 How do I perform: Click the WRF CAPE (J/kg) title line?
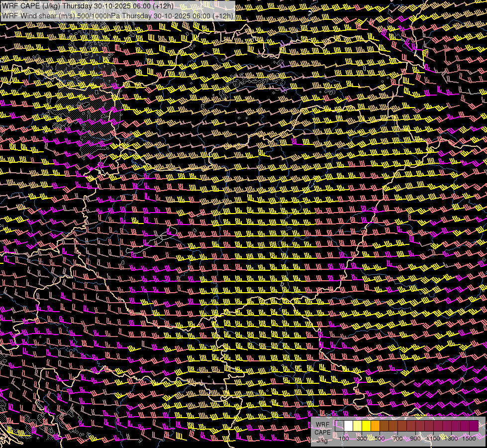[x=88, y=6]
